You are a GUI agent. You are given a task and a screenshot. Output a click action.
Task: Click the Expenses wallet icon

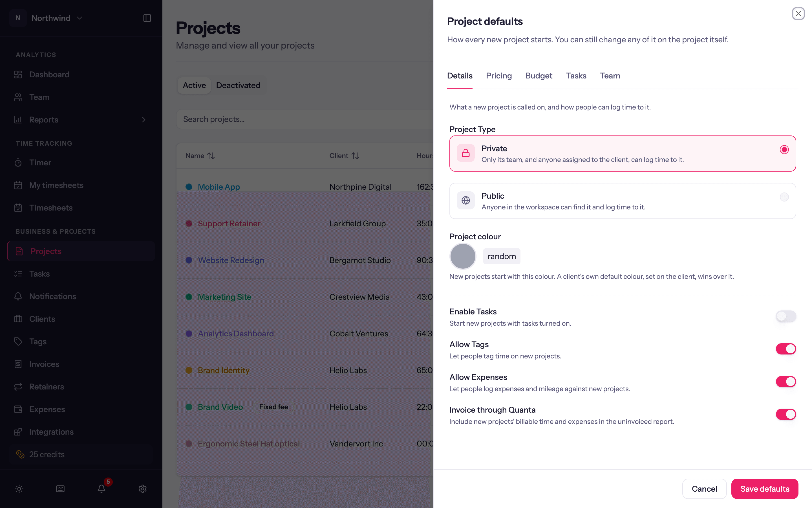coord(18,409)
